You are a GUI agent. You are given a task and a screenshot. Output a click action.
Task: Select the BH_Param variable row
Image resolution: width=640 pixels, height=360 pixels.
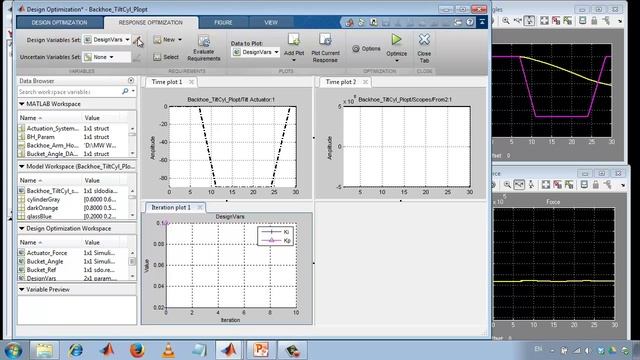coord(73,137)
